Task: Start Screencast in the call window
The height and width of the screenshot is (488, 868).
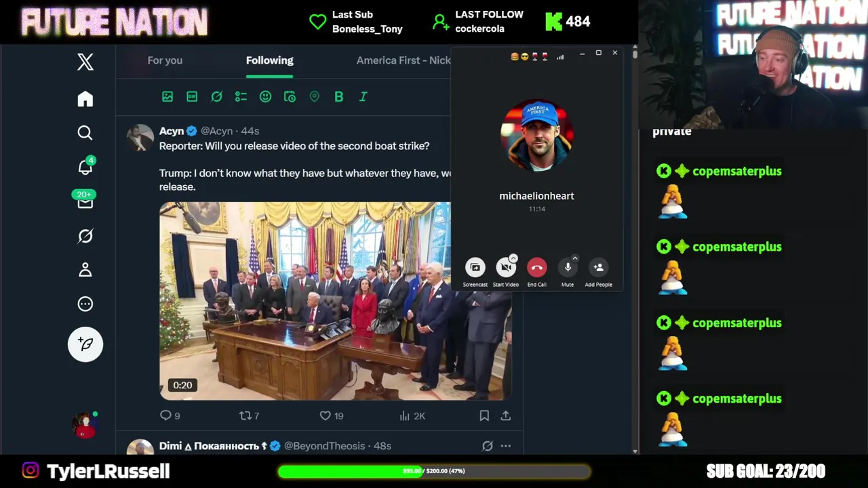Action: pyautogui.click(x=475, y=268)
